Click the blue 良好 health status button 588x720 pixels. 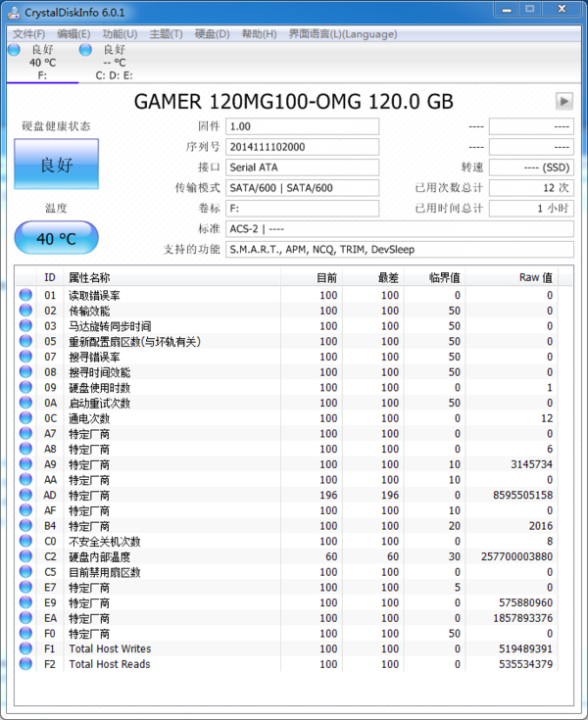pos(57,164)
